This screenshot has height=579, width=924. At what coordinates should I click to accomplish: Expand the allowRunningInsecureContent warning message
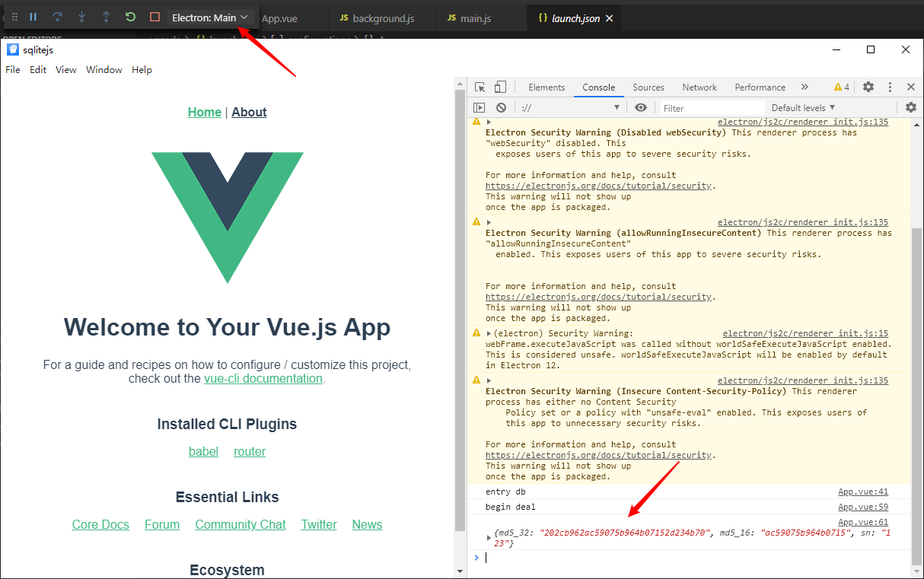click(489, 222)
